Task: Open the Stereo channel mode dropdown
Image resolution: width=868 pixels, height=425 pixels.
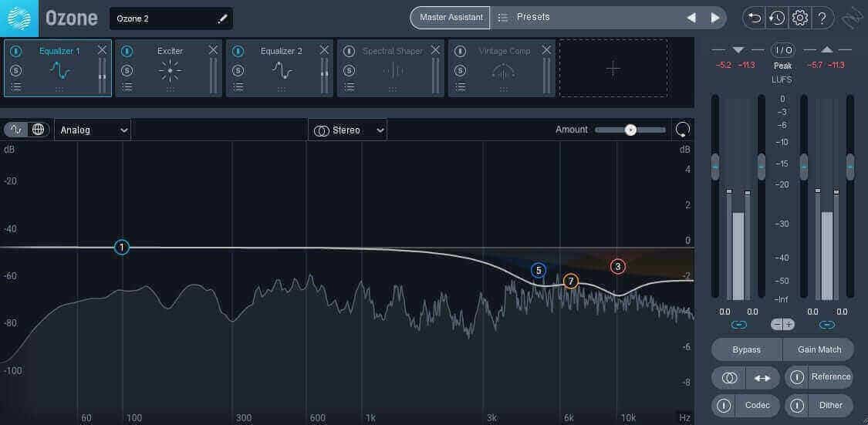Action: click(x=348, y=130)
